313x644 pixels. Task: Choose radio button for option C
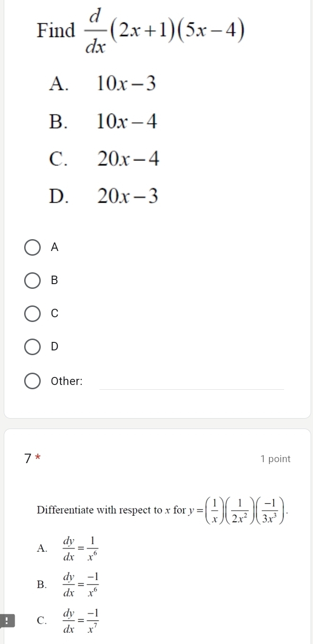point(32,313)
